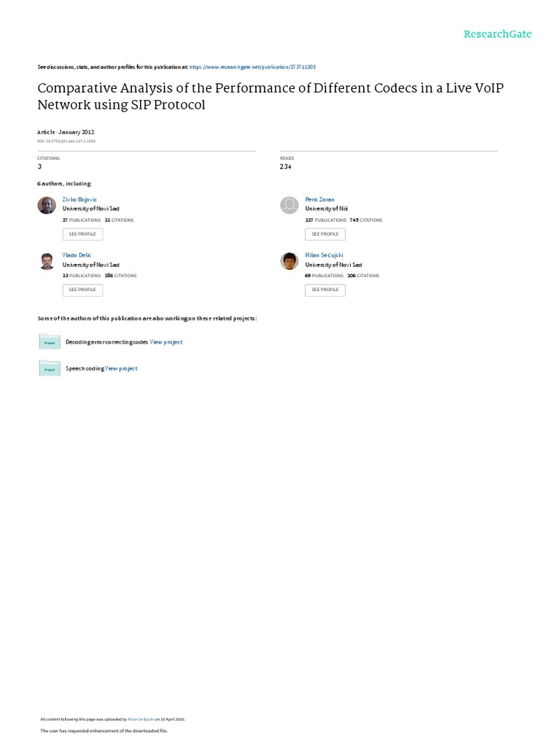Image resolution: width=560 pixels, height=747 pixels.
Task: Click Milan Sečujski's profile photo
Action: pyautogui.click(x=289, y=261)
